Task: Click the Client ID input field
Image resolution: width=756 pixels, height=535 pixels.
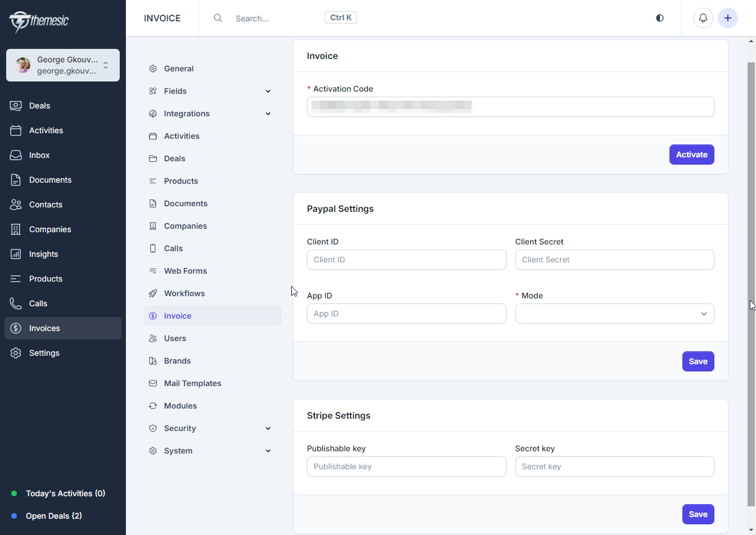Action: tap(406, 259)
